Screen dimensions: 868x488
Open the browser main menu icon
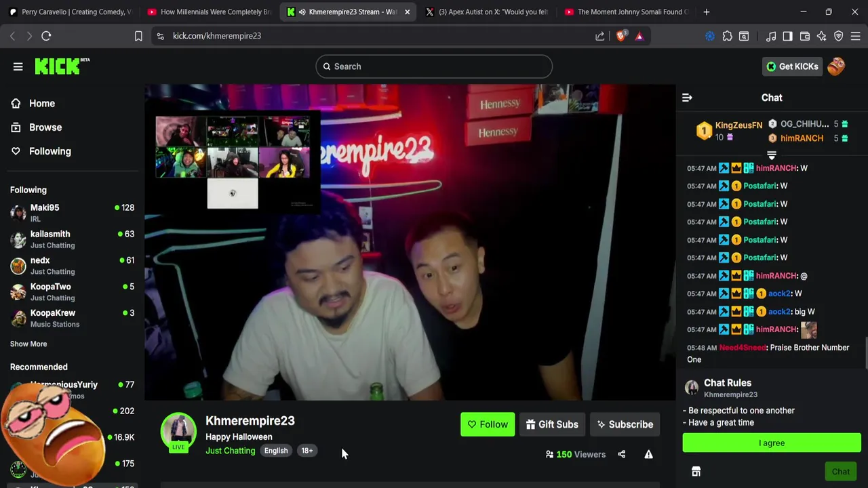click(855, 36)
